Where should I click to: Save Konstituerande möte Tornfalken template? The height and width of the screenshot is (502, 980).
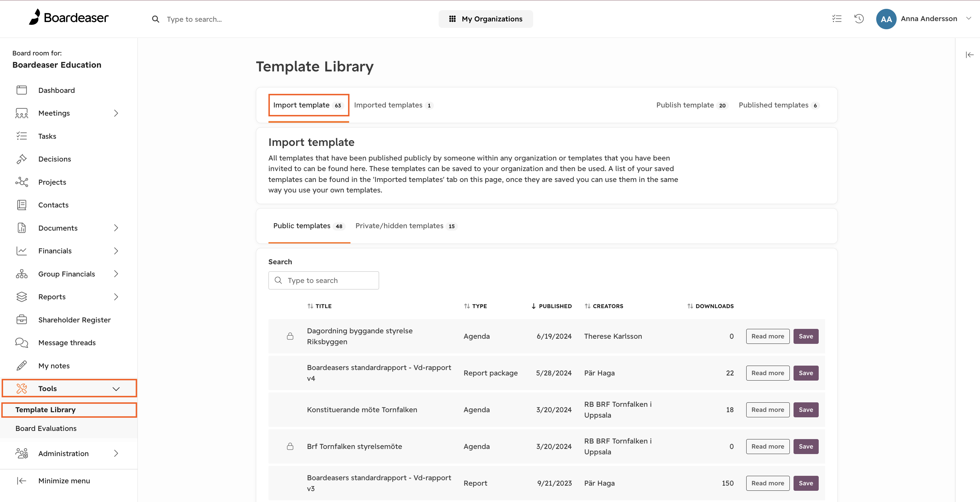point(806,409)
